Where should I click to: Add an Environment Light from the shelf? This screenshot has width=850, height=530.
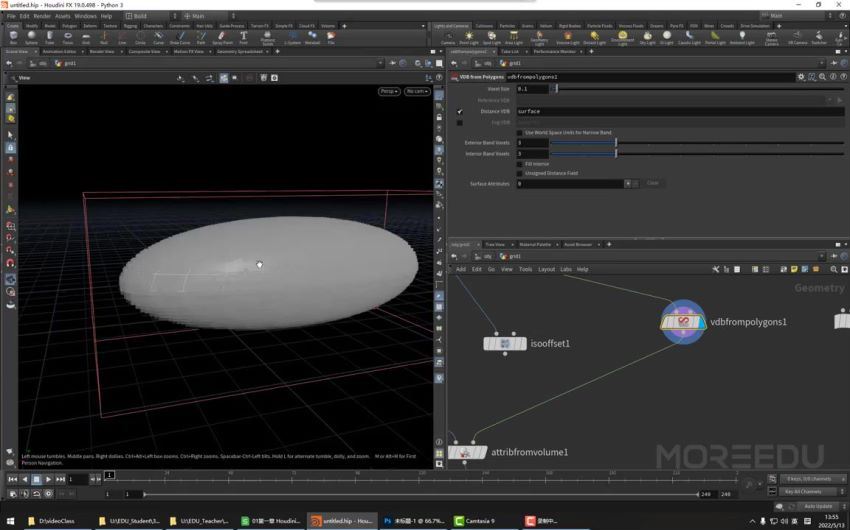(x=622, y=38)
